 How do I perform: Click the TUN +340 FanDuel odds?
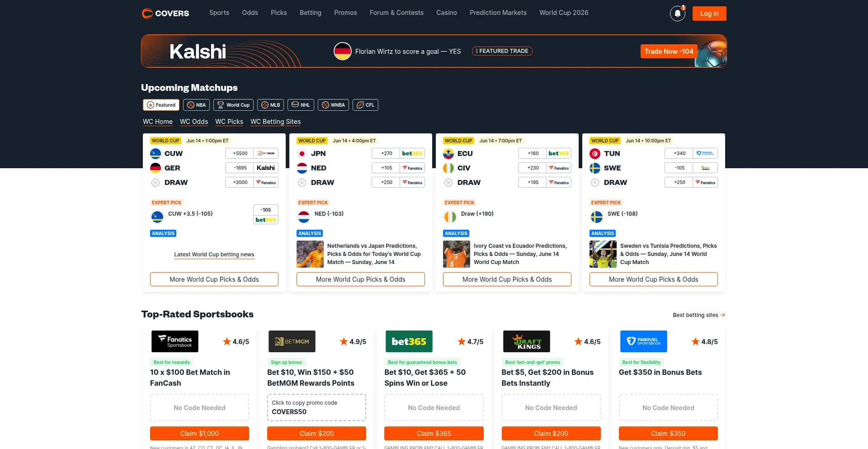point(691,153)
